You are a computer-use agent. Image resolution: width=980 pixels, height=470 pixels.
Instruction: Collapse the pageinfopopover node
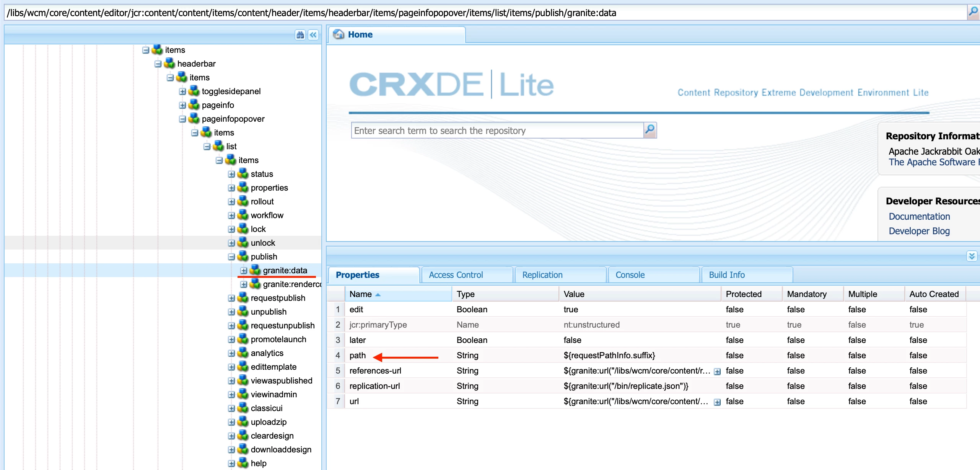(x=182, y=119)
